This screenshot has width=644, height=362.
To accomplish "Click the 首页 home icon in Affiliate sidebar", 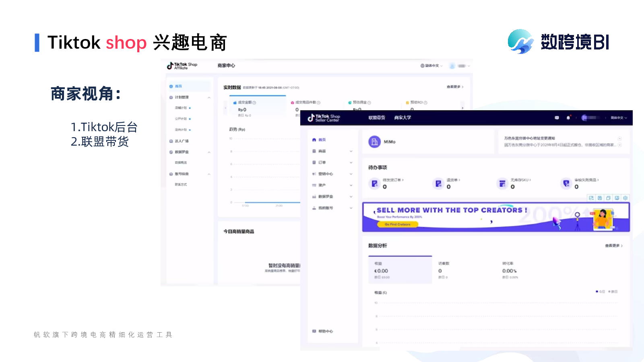I will pyautogui.click(x=171, y=86).
